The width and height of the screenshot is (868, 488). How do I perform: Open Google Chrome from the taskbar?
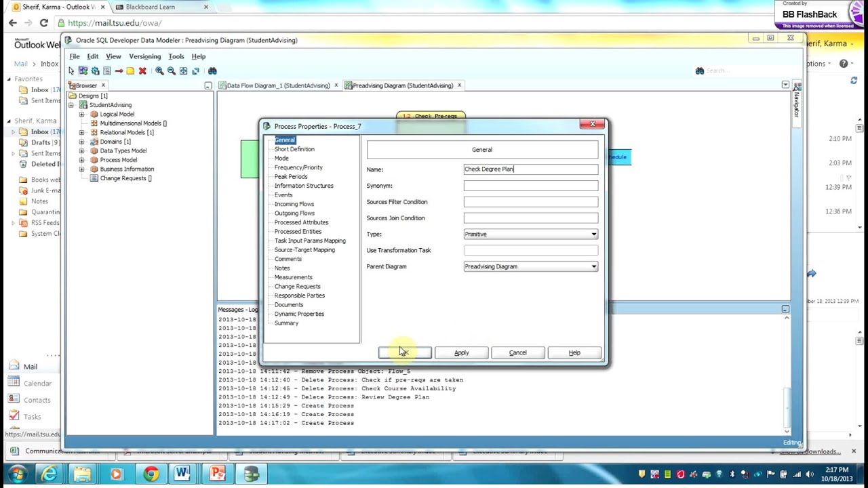click(151, 474)
